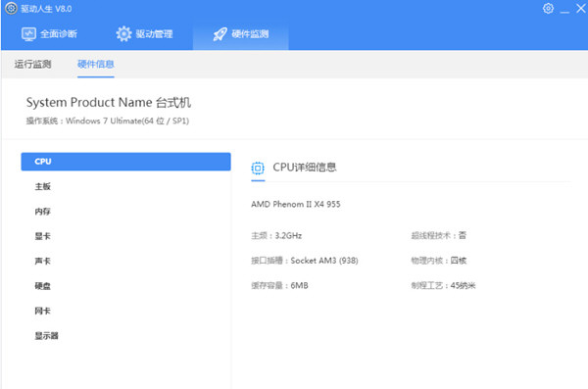Select the 硬件信息 sub-tab

(x=96, y=64)
